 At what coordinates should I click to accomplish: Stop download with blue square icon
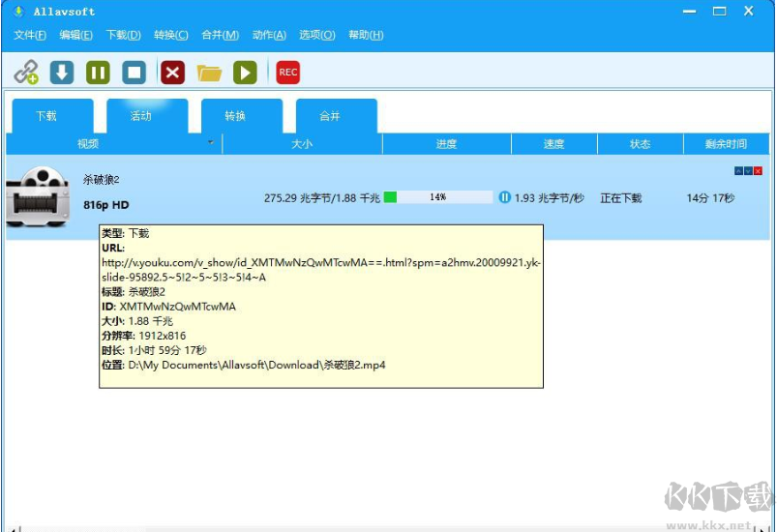click(134, 73)
